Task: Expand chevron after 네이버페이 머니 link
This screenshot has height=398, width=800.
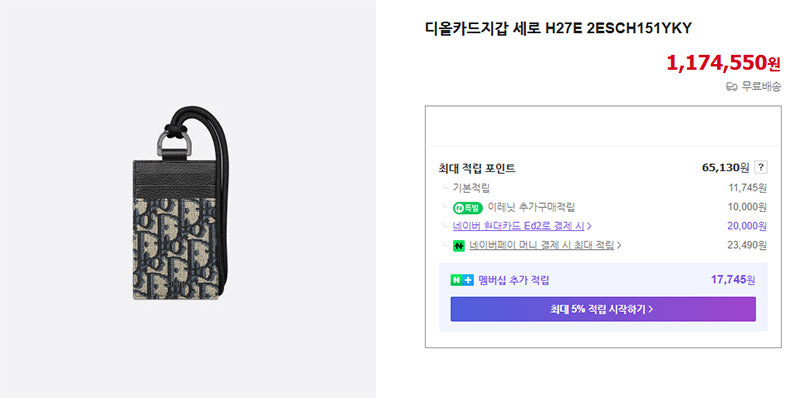Action: 619,245
